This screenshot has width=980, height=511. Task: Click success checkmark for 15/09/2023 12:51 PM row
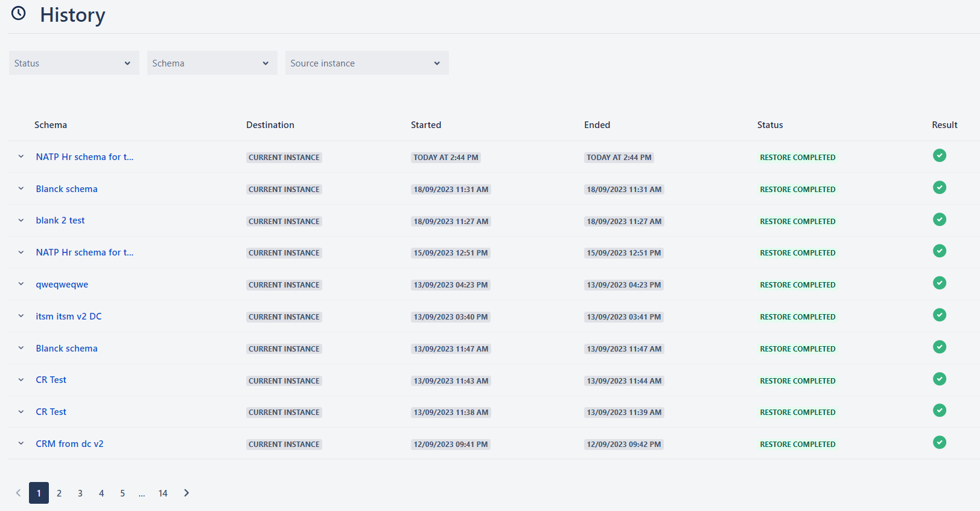[x=940, y=251]
